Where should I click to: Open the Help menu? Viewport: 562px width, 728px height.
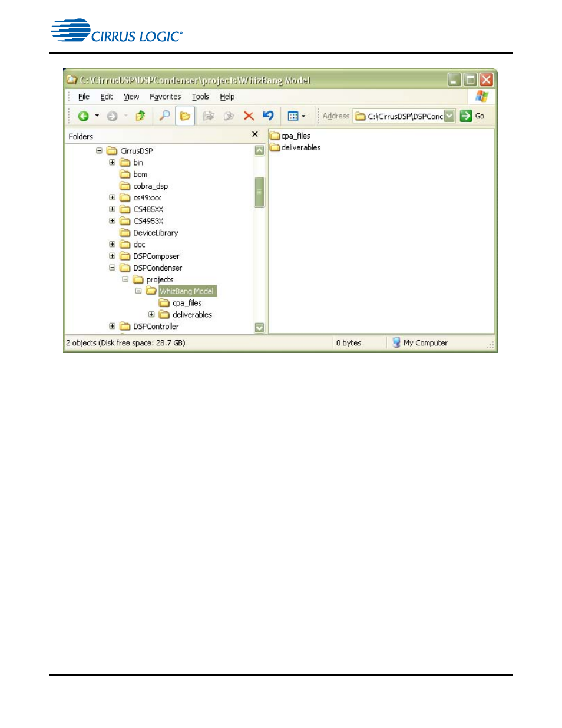[x=227, y=97]
